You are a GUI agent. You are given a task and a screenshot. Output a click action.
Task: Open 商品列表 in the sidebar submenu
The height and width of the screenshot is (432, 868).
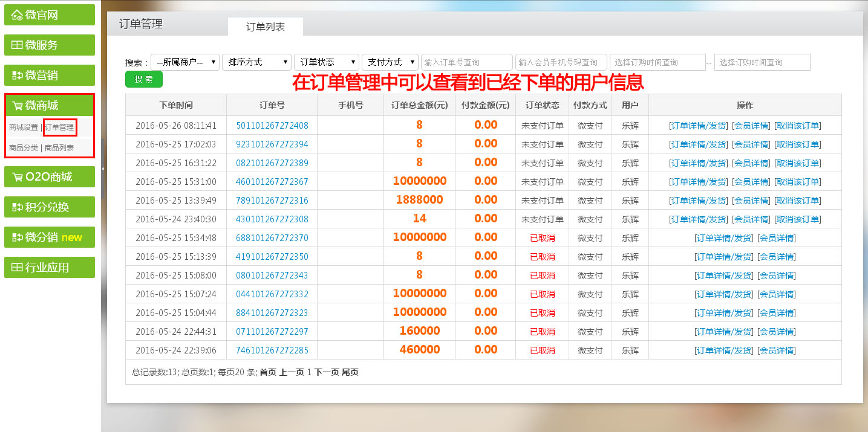59,148
